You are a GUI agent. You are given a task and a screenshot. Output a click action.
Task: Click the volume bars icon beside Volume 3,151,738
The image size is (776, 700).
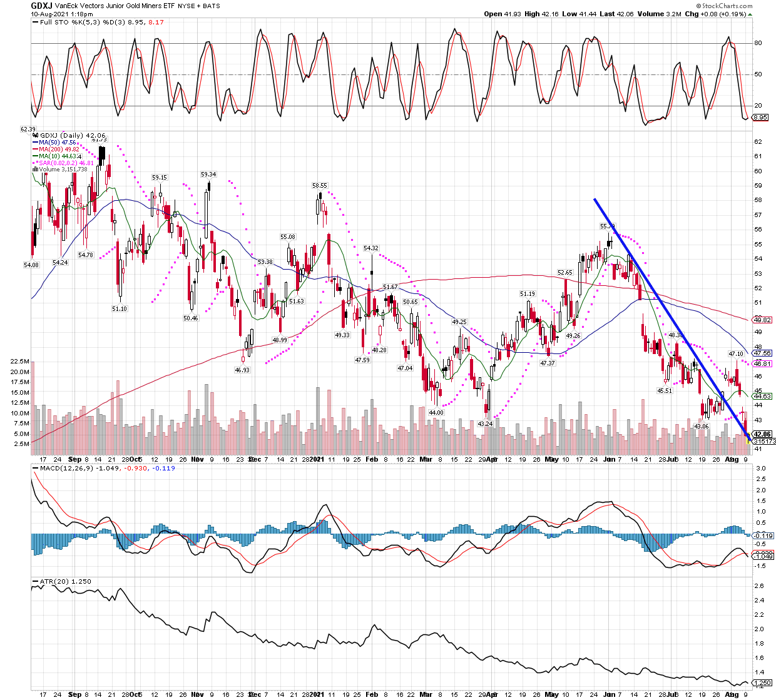pos(36,170)
